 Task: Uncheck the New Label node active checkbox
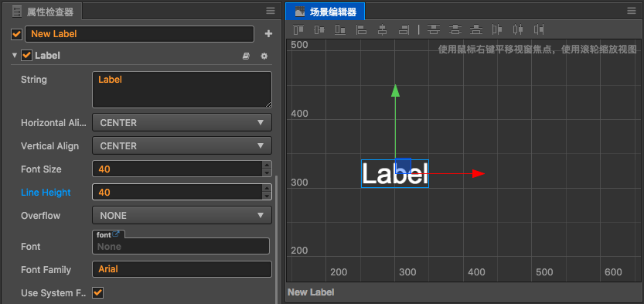pos(16,34)
